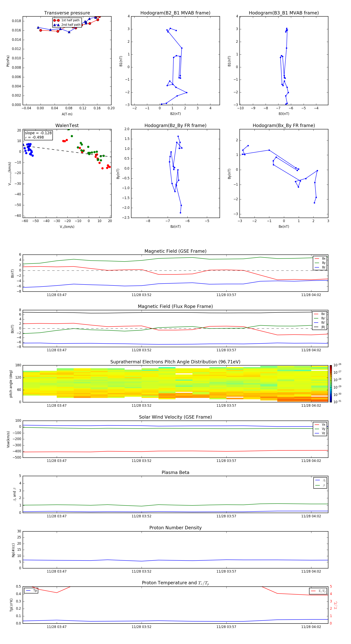The width and height of the screenshot is (351, 644).
Task: Click '1st half path' legend entry
Action: point(67,20)
